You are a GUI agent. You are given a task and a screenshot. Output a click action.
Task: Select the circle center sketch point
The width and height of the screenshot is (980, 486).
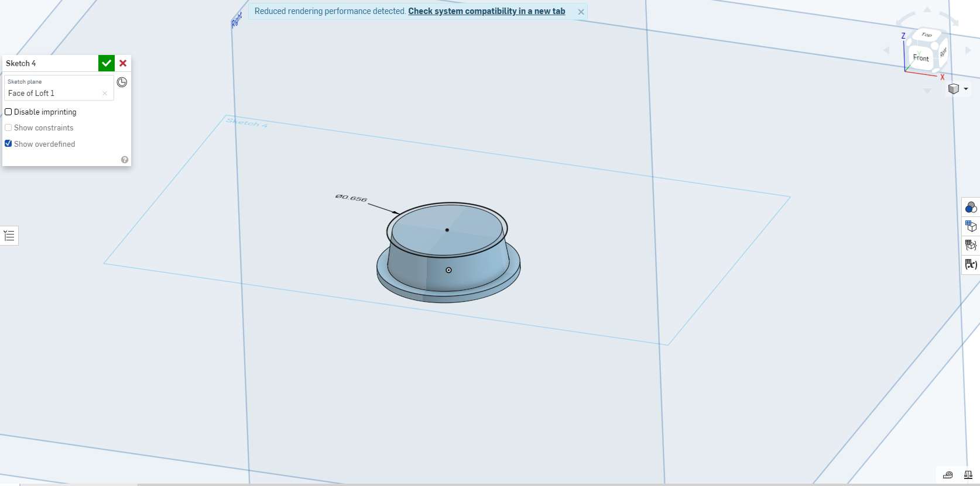(447, 230)
